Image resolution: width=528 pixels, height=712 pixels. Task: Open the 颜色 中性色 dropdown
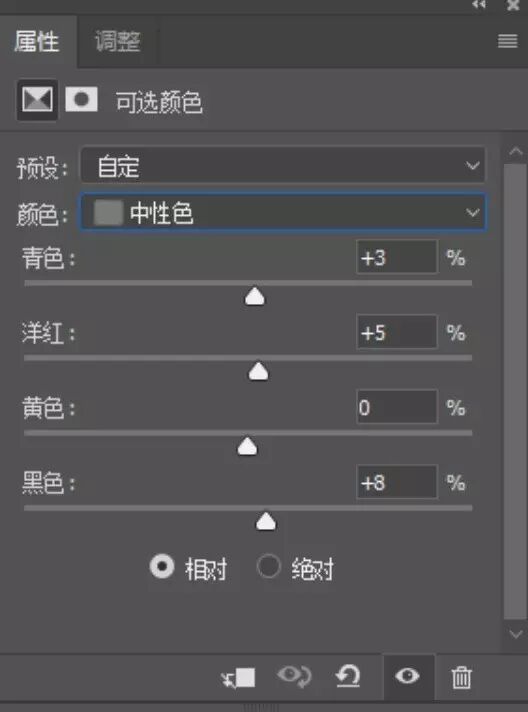pyautogui.click(x=283, y=213)
